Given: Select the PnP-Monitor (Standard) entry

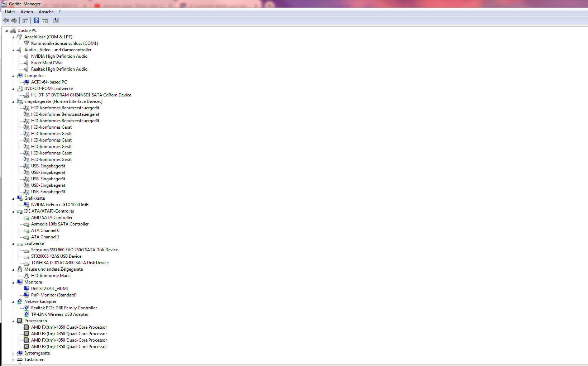Looking at the screenshot, I should (x=54, y=295).
